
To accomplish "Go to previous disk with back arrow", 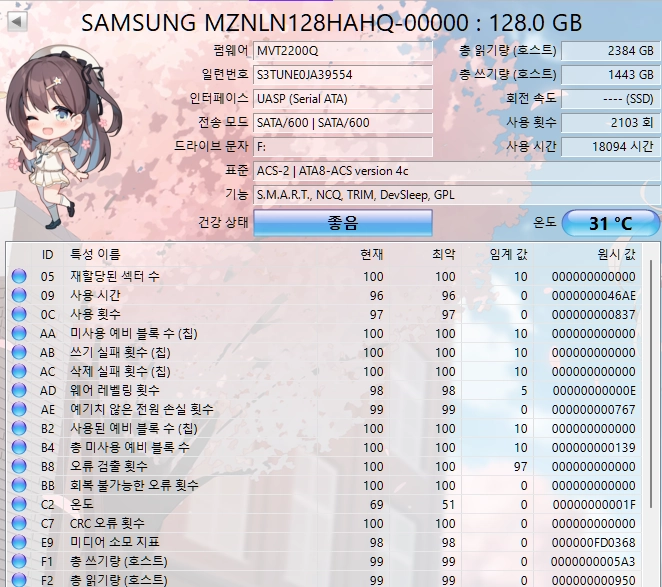I will click(x=17, y=22).
